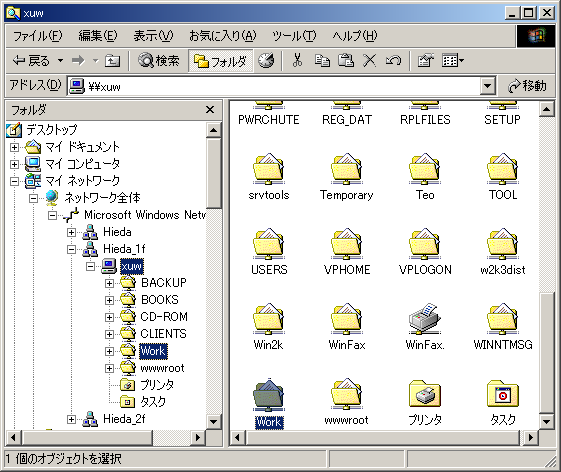Viewport: 561px width, 472px height.
Task: Click the Cut scissors toolbar icon
Action: coord(297,60)
